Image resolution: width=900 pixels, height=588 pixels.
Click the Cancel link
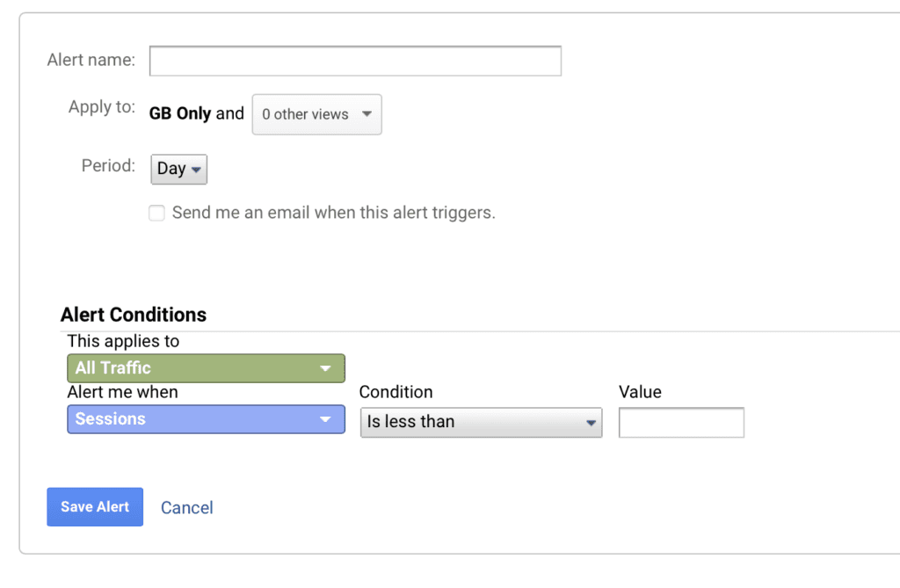coord(186,507)
